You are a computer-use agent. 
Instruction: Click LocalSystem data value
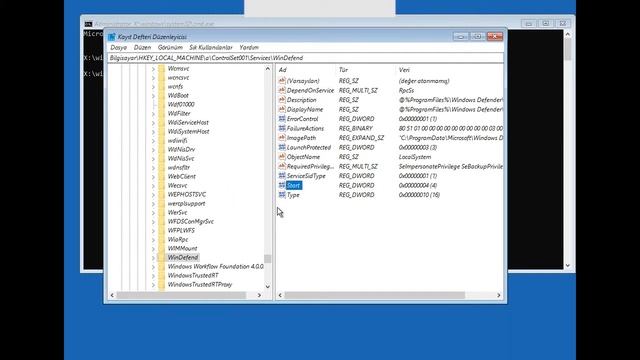tap(415, 157)
